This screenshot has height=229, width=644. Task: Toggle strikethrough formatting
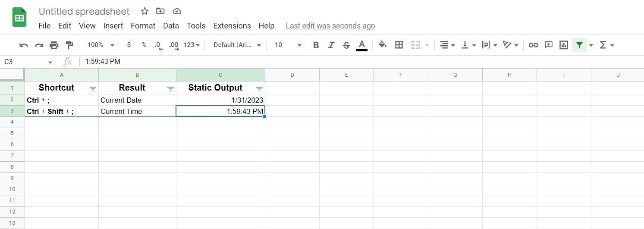coord(346,45)
